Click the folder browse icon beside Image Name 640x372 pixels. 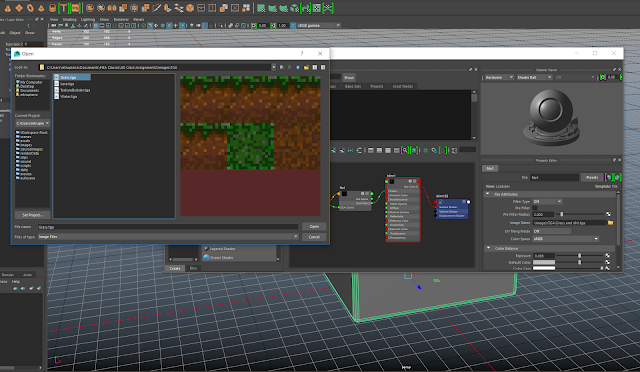pos(610,223)
